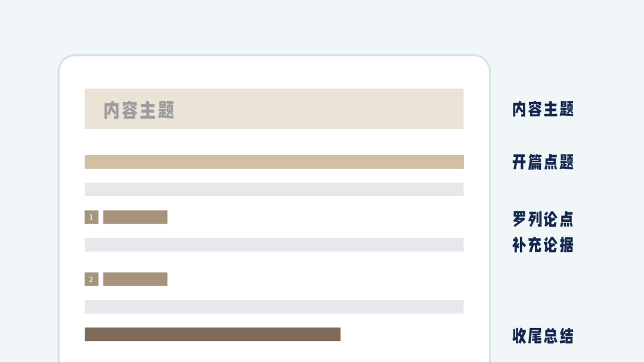This screenshot has width=644, height=362.
Task: Select the gray 内容主题 title text
Action: (x=139, y=110)
